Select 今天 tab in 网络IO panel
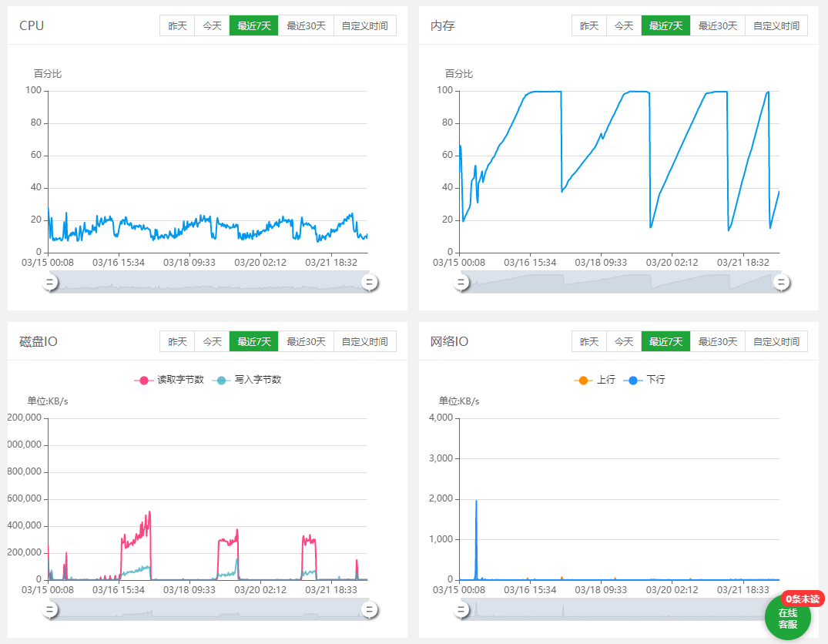This screenshot has height=644, width=828. pyautogui.click(x=624, y=342)
